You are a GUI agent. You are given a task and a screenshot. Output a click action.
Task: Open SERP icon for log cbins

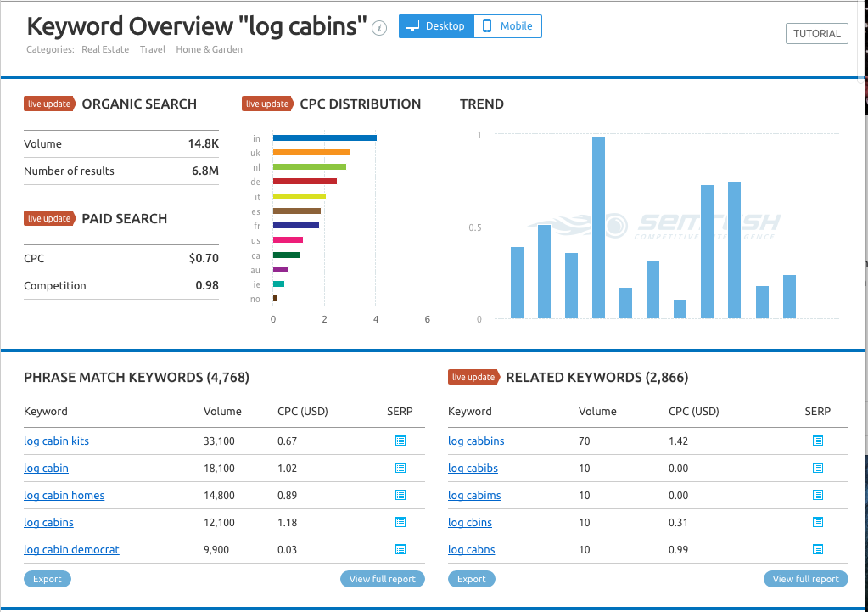[x=818, y=522]
